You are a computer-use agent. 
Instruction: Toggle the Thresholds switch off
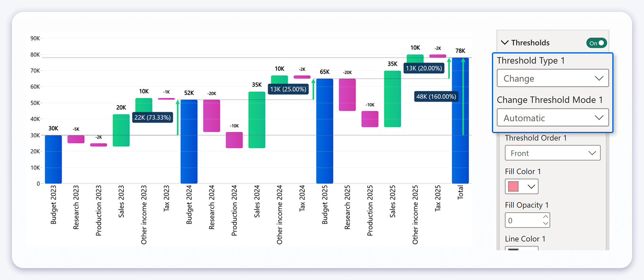point(596,43)
